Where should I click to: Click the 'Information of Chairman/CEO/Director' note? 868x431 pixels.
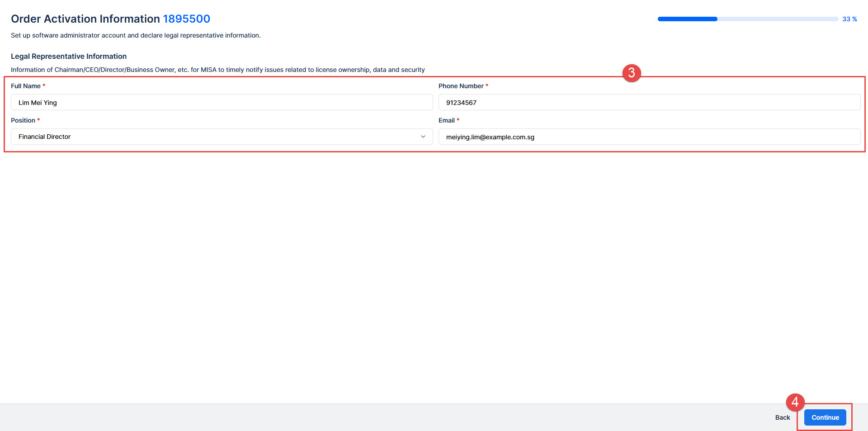[218, 70]
